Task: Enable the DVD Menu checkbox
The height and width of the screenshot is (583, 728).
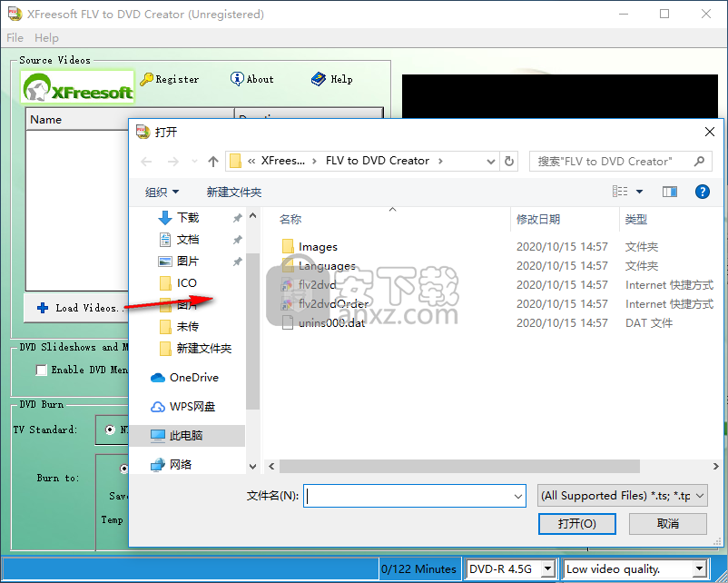Action: (42, 370)
